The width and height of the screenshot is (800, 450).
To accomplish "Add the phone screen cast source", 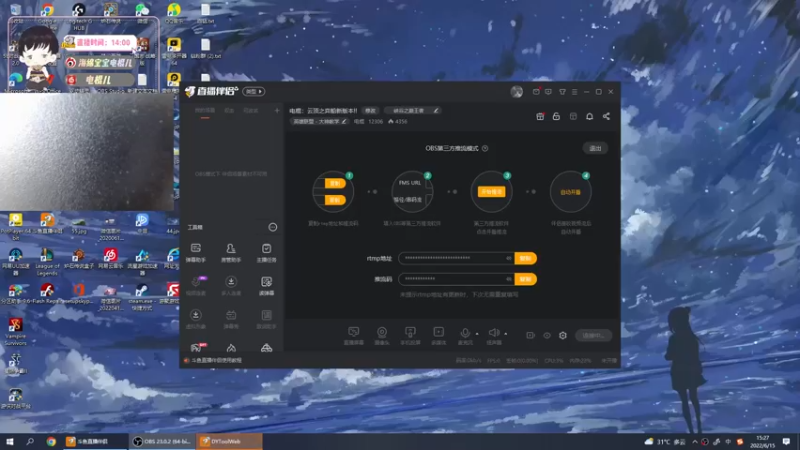I will coord(410,336).
